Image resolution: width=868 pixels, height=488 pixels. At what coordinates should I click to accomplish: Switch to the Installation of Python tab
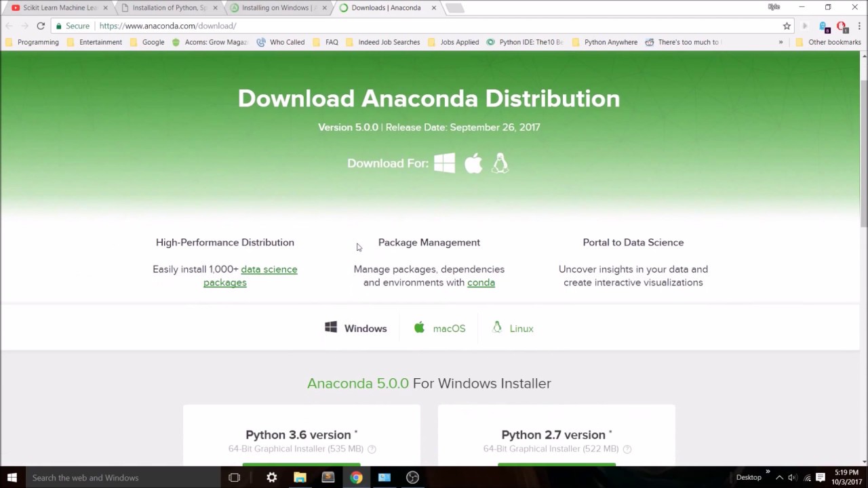pos(170,8)
